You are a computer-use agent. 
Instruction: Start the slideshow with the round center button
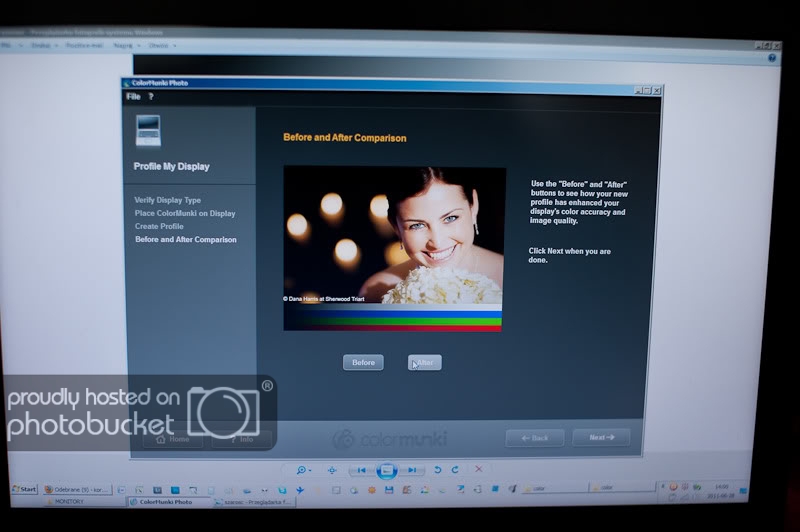[387, 470]
